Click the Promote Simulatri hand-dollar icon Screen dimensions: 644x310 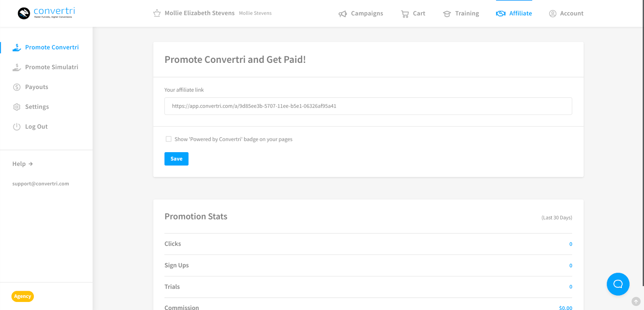click(x=17, y=67)
